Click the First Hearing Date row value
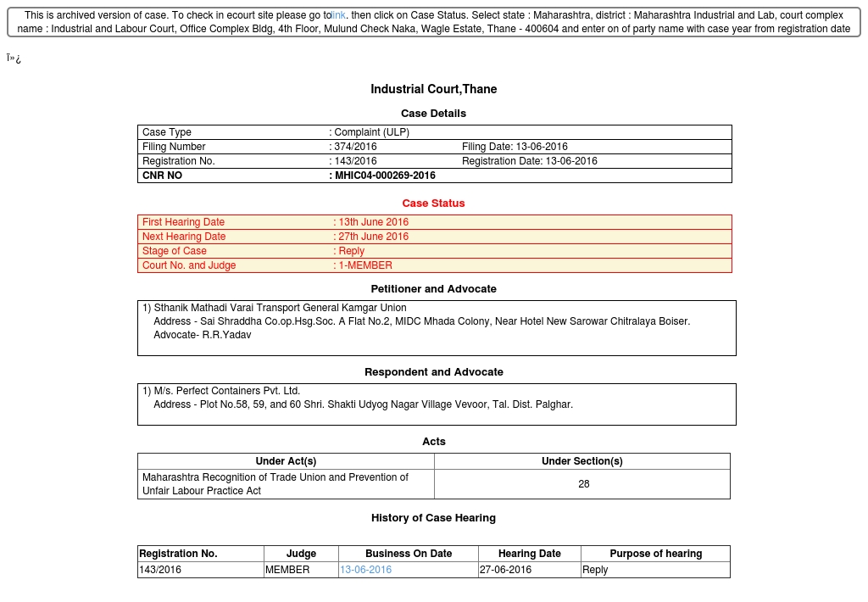Viewport: 868px width, 602px height. pyautogui.click(x=373, y=222)
